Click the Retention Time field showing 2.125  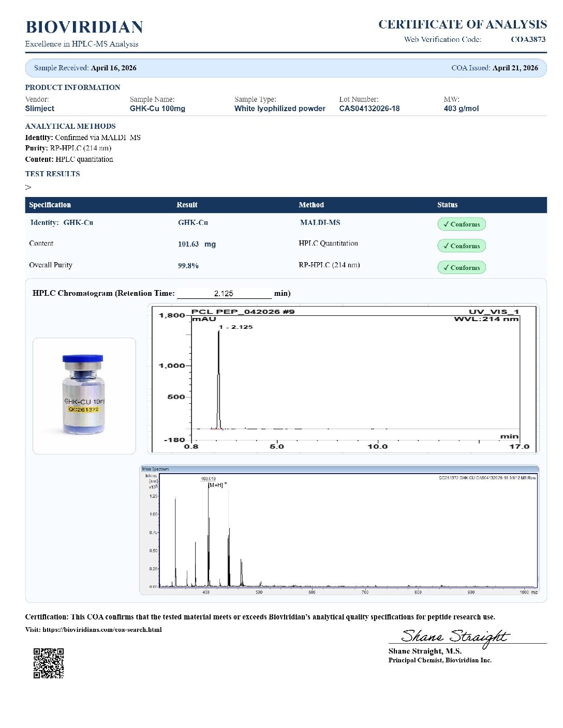(224, 293)
